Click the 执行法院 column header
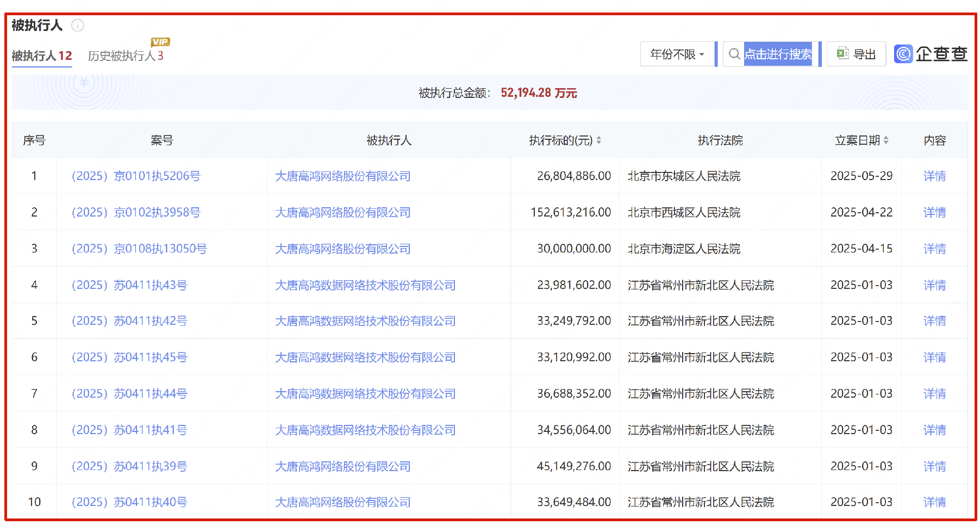 [x=720, y=140]
